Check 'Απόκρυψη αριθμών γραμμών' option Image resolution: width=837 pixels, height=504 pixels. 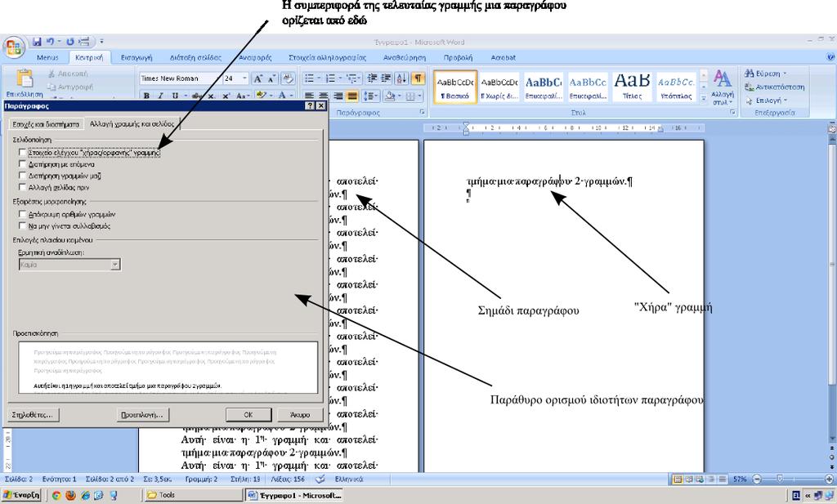(x=22, y=214)
